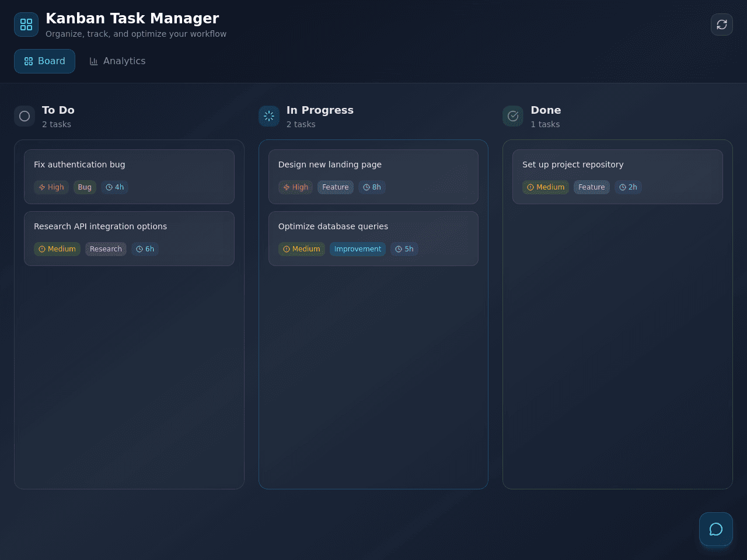Click the Done checkmark icon
The image size is (747, 560).
(x=513, y=116)
